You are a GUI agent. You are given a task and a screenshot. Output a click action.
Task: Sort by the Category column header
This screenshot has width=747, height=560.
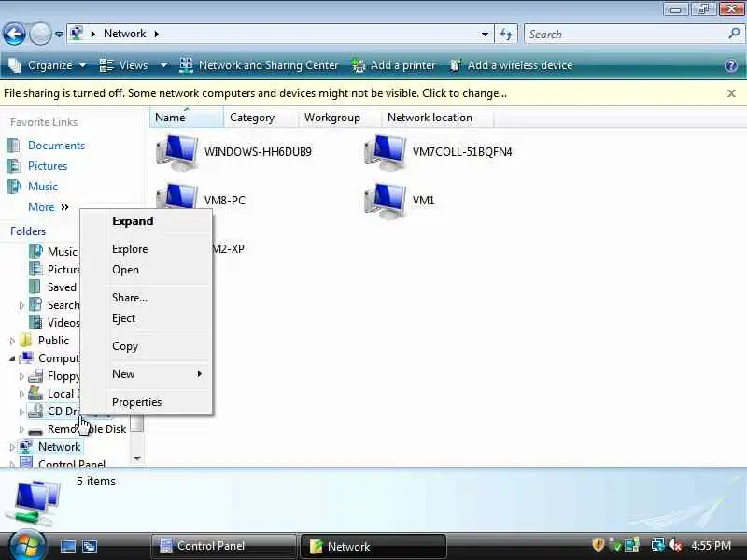pos(261,118)
